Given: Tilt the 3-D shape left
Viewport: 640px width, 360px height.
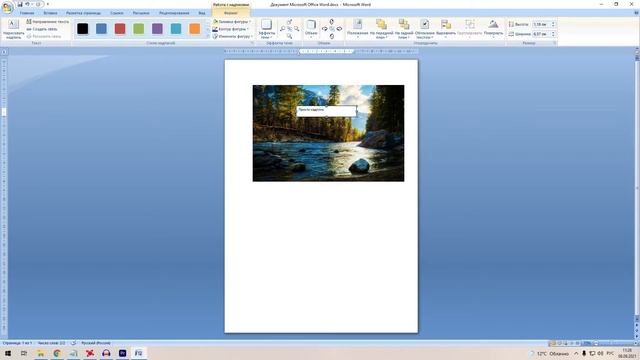Looking at the screenshot, I should tap(324, 29).
